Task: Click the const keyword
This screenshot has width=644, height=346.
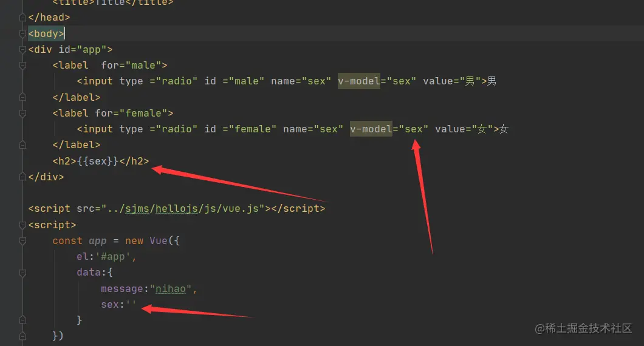Action: (67, 241)
